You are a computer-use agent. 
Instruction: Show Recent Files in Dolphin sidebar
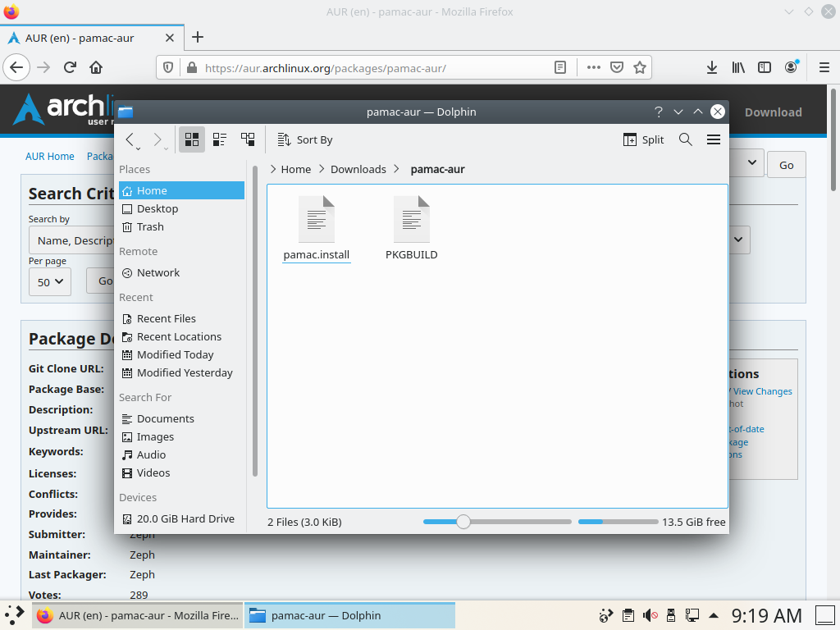click(x=181, y=319)
